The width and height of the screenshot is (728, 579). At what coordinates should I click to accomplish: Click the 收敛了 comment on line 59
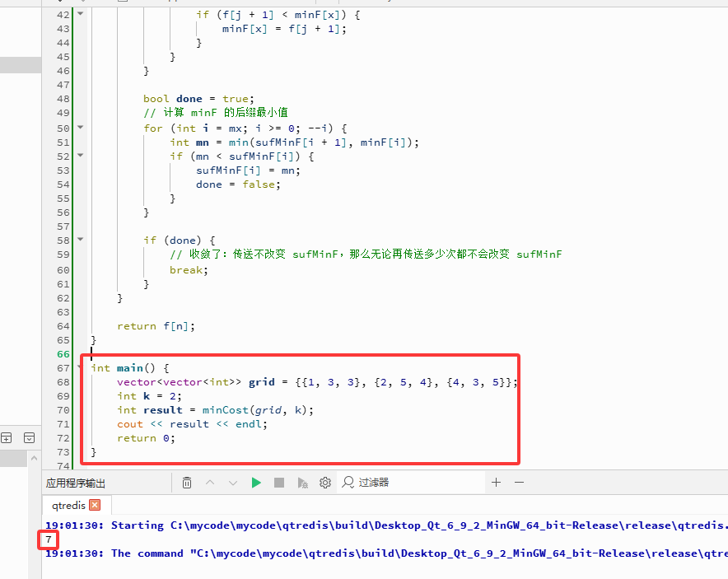[366, 254]
